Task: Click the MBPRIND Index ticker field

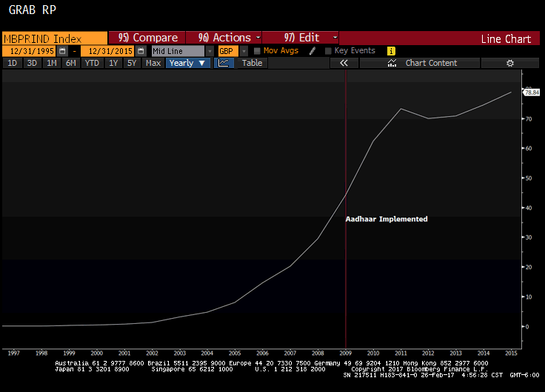Action: click(x=53, y=38)
